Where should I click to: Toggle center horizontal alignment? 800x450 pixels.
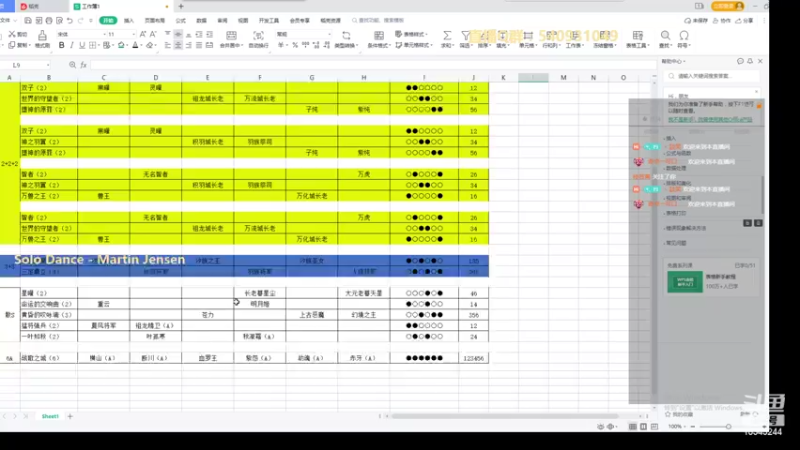click(x=178, y=45)
